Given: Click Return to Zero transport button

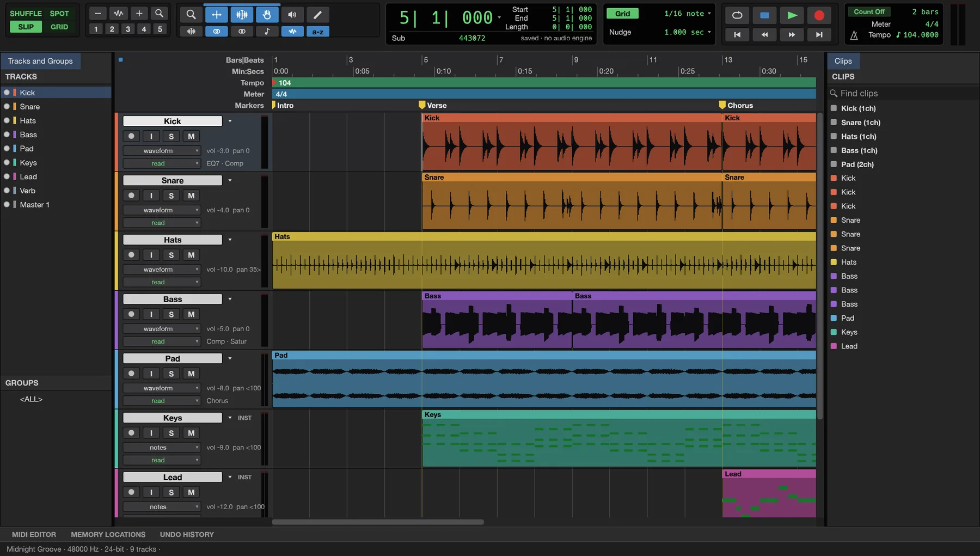Looking at the screenshot, I should coord(737,34).
